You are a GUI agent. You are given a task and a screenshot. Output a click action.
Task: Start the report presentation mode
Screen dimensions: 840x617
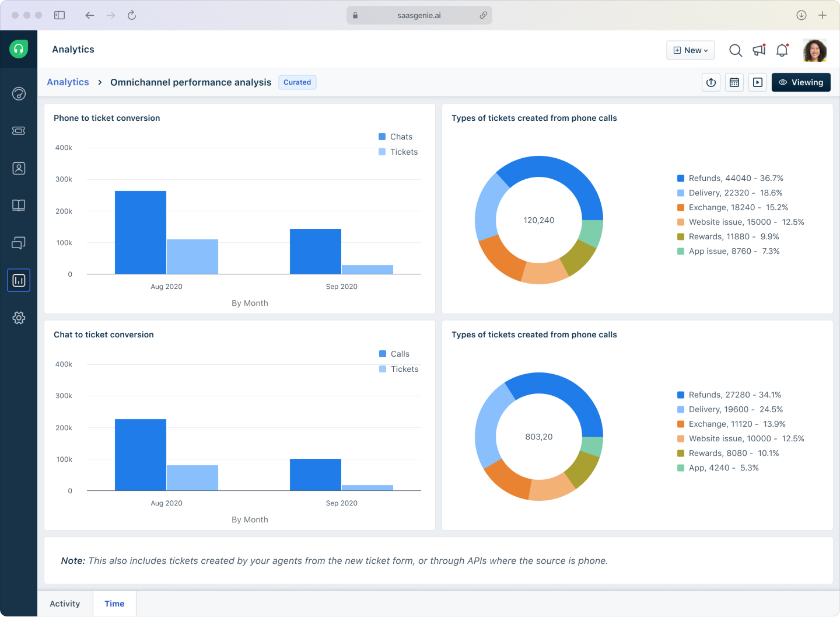[x=758, y=82]
